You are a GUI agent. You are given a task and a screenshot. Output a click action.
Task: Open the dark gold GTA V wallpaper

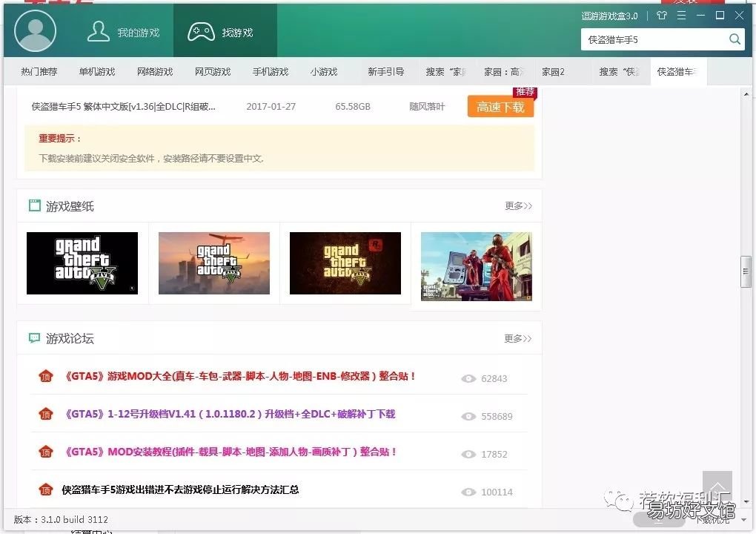pos(345,263)
